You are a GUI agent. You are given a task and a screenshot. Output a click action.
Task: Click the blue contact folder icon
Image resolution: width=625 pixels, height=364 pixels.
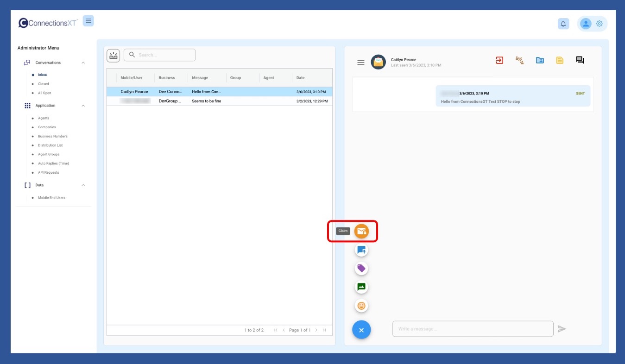point(540,60)
